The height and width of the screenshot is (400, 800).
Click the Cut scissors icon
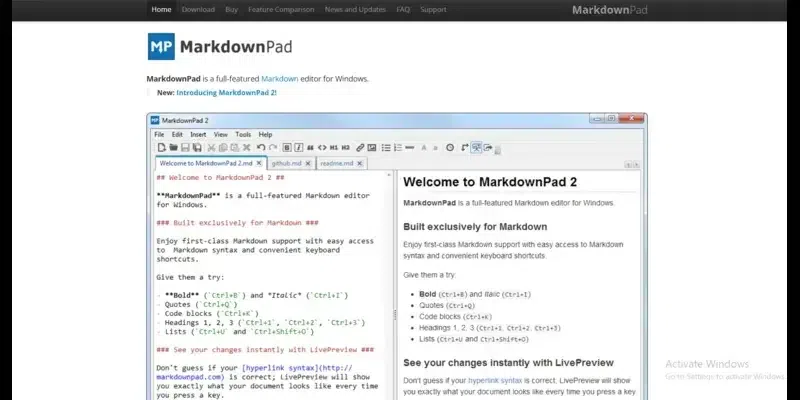click(211, 147)
